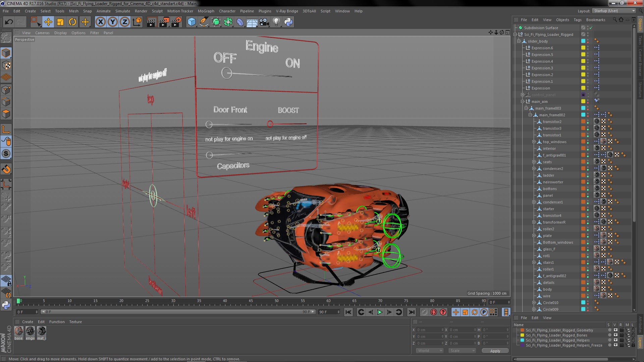Select transistor2 object in tree
This screenshot has height=362, width=644.
tap(552, 122)
